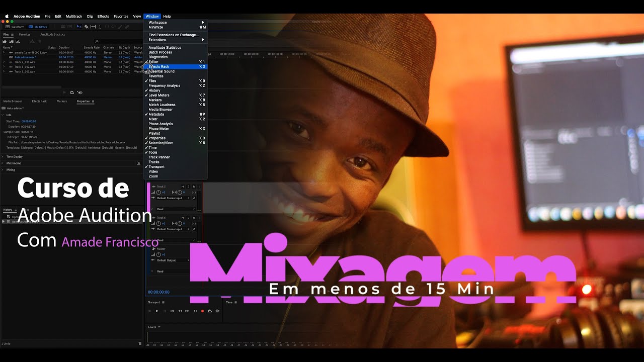Click the Record button in Transport
This screenshot has width=644, height=362.
point(202,311)
